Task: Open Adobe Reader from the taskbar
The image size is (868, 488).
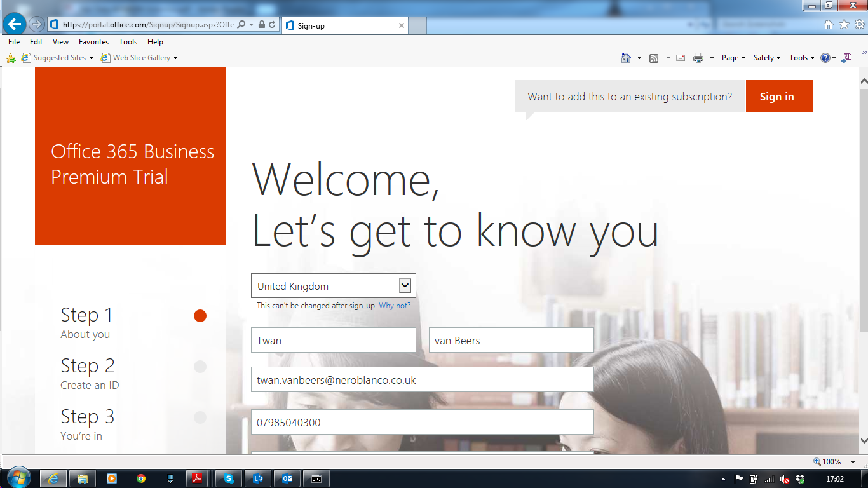Action: (x=198, y=478)
